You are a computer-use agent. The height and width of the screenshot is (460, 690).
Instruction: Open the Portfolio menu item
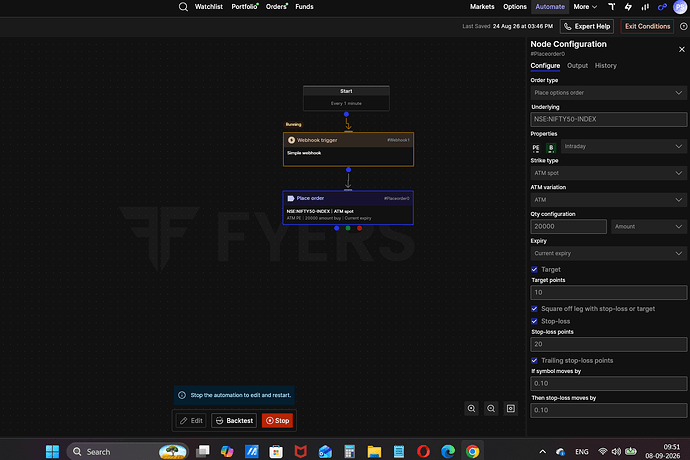(x=244, y=7)
